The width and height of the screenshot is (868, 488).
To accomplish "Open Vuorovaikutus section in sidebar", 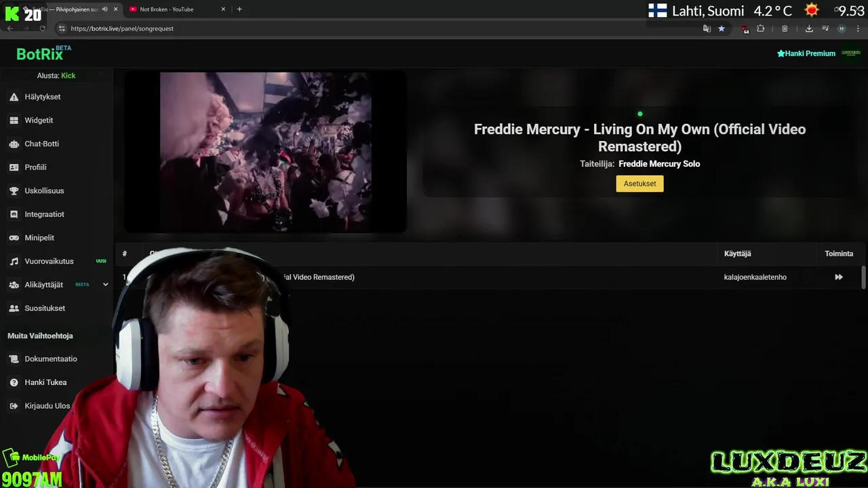I will pos(49,261).
